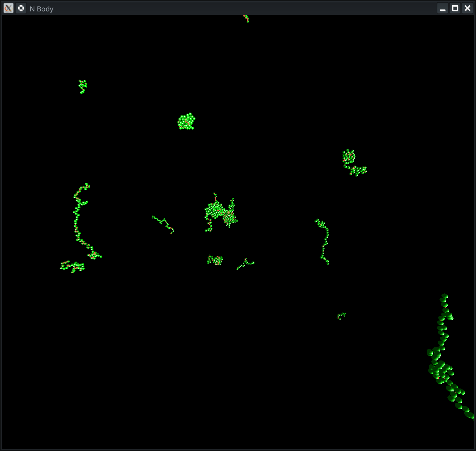Screen dimensions: 476x451
Task: Click the tiny isolated particle group lower-right
Action: point(341,316)
